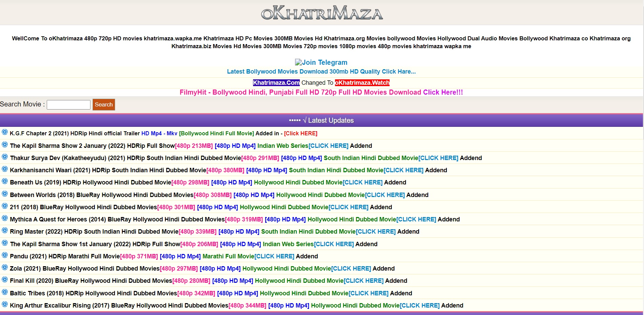Screen dimensions: 644x315
Task: Click bullet icon beside Pandu (2021)
Action: click(x=5, y=255)
